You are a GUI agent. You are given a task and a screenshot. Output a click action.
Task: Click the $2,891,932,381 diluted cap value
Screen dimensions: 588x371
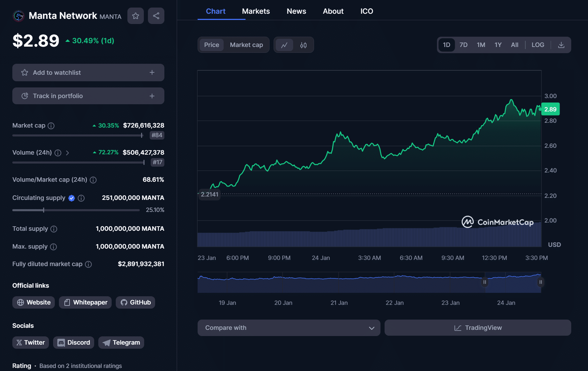(141, 264)
